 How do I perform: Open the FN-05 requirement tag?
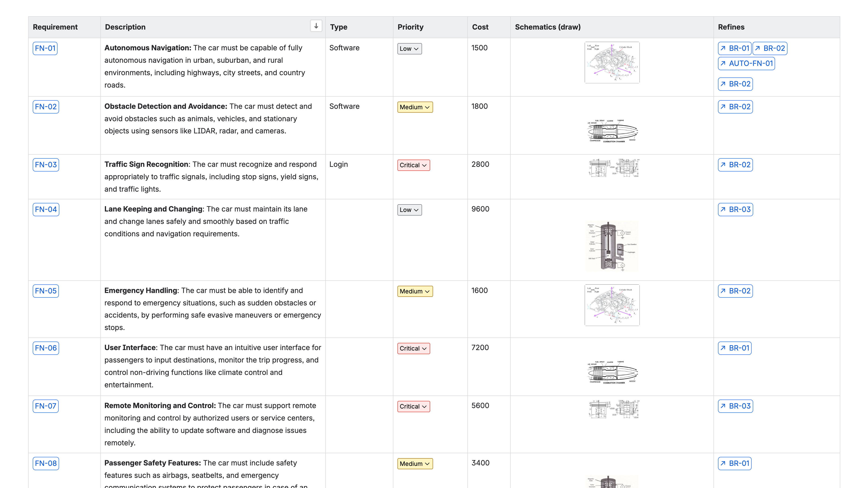(x=46, y=291)
